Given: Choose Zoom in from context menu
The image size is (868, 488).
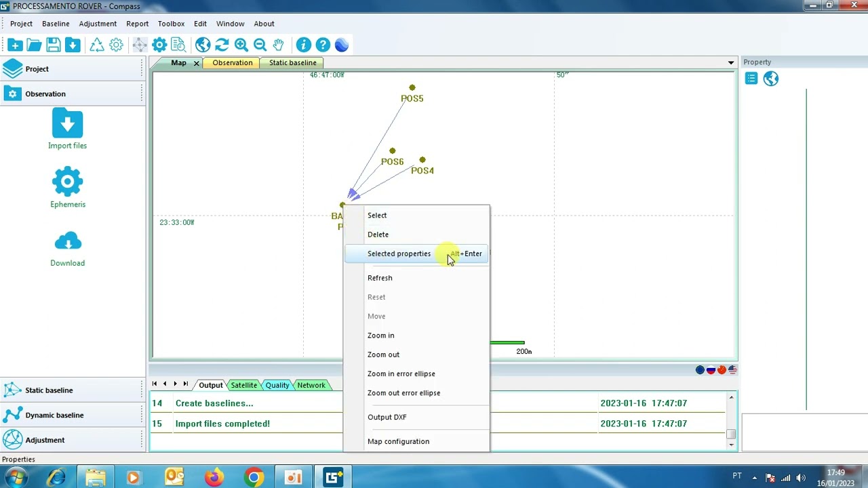Looking at the screenshot, I should [x=416, y=335].
